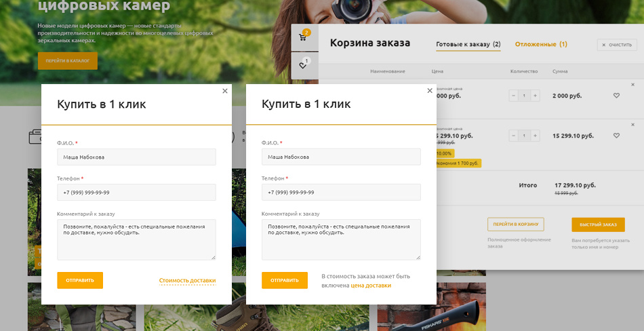Increase quantity of the 2 000 руб. item

tap(535, 96)
